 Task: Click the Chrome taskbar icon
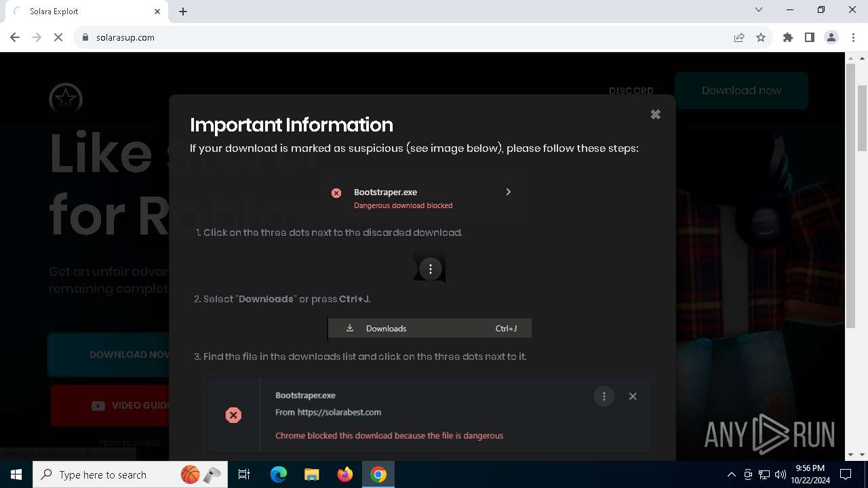[378, 474]
